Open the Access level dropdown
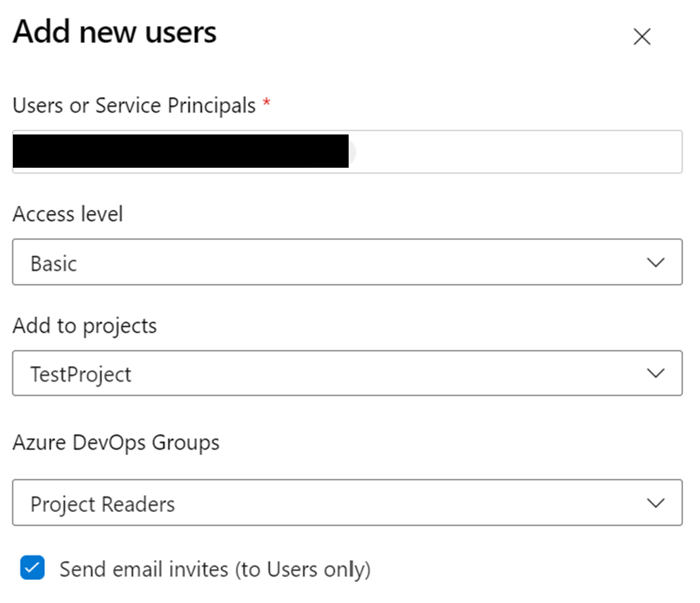This screenshot has height=603, width=700. [347, 262]
